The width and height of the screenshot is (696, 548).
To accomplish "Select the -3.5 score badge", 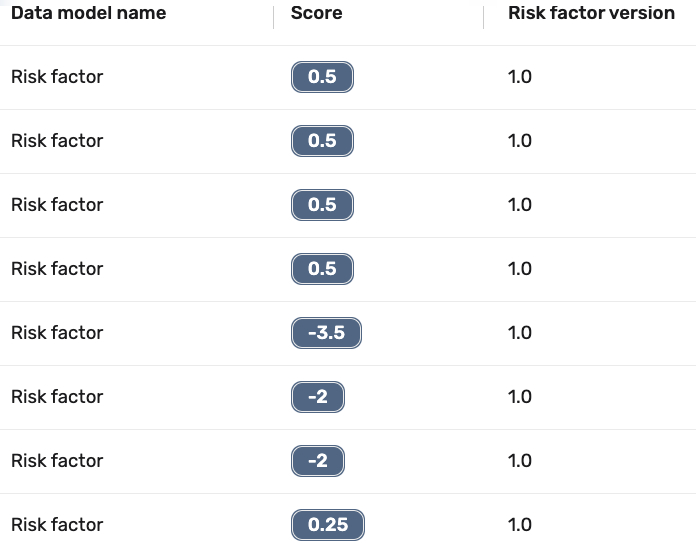I will point(326,333).
